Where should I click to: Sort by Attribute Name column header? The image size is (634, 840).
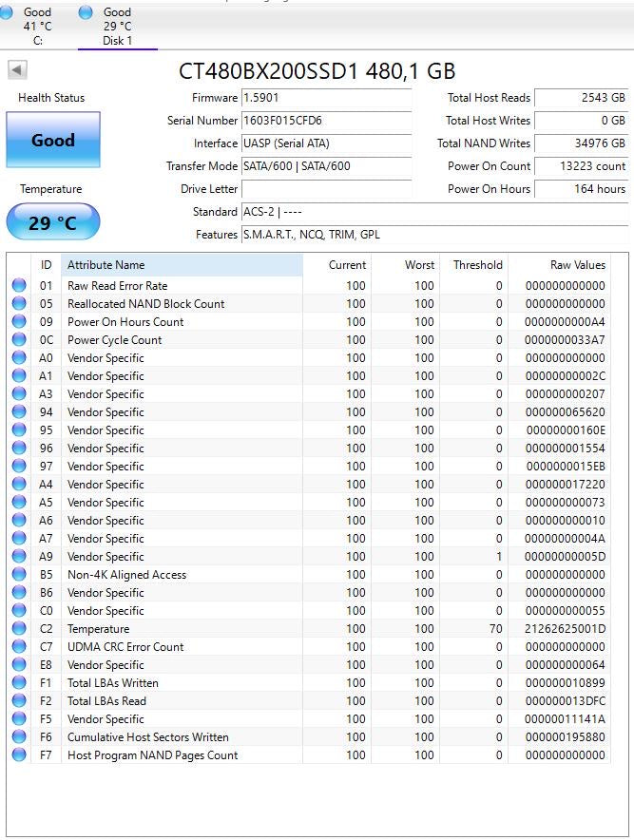tap(182, 265)
